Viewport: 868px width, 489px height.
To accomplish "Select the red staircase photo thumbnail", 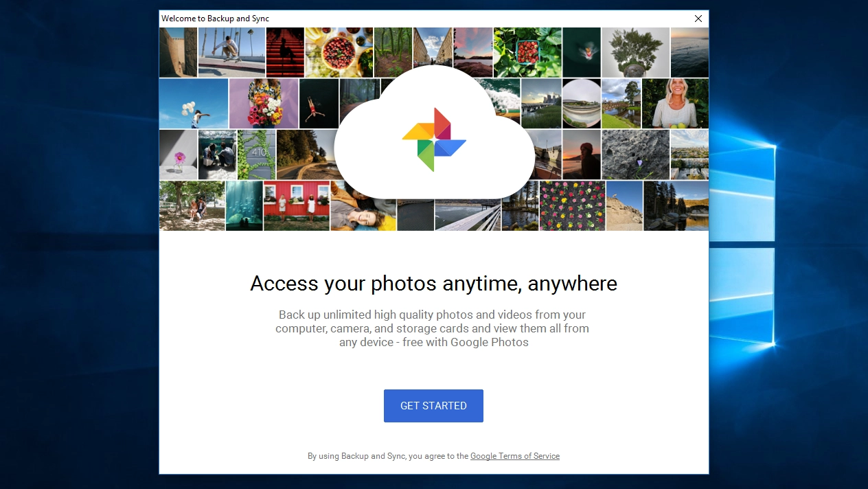I will pyautogui.click(x=285, y=52).
